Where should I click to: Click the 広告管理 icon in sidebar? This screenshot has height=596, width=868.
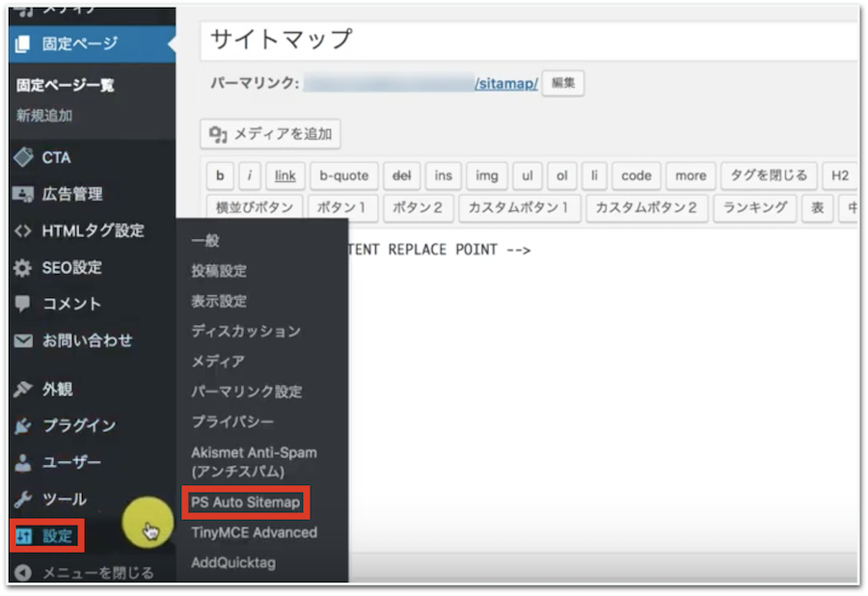click(23, 194)
